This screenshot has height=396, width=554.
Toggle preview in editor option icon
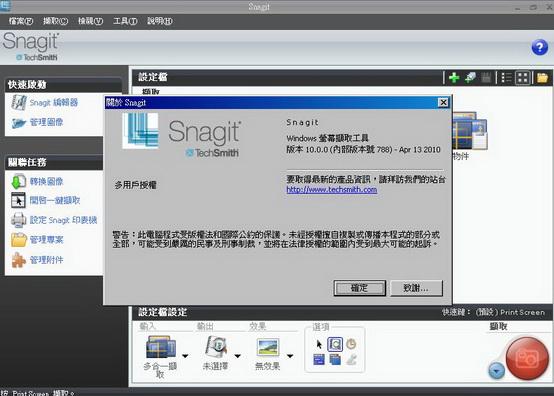coord(335,344)
